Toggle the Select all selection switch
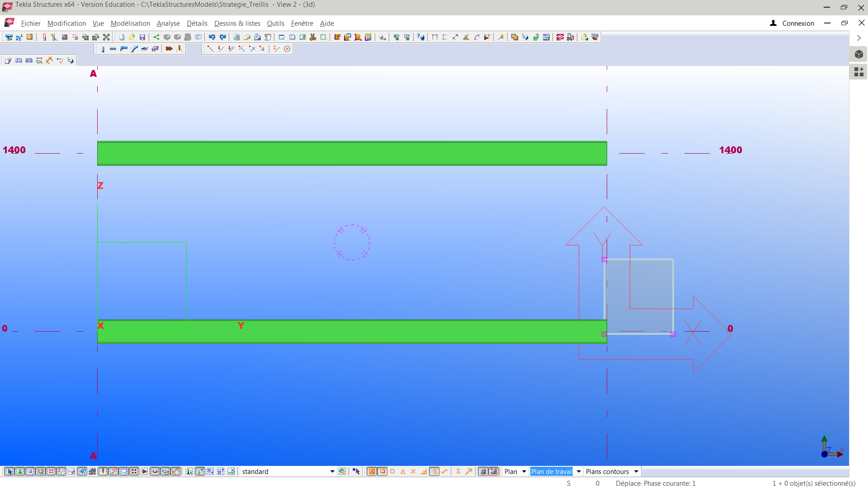Viewport: 868px width, 488px height. tap(9, 471)
